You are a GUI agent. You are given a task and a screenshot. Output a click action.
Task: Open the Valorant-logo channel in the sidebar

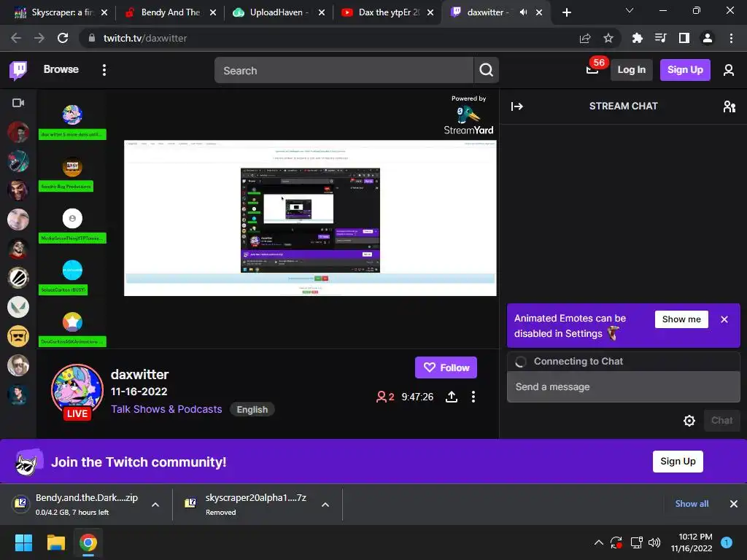[x=18, y=307]
